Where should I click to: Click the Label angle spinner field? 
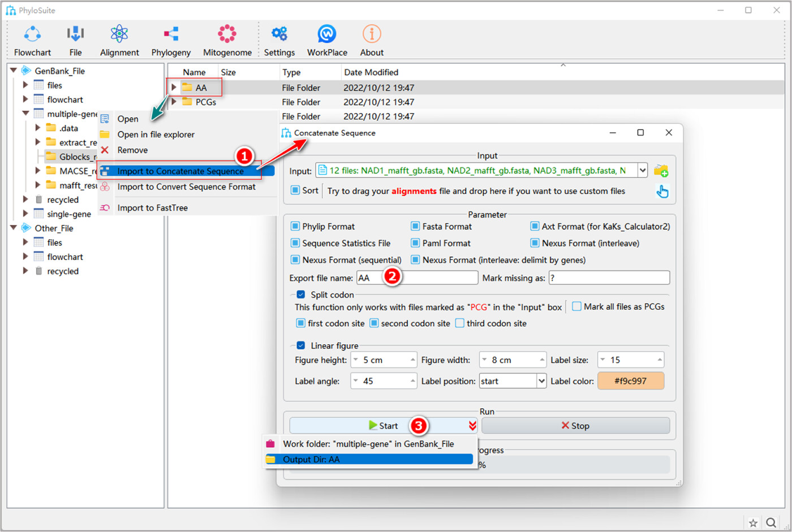point(384,381)
